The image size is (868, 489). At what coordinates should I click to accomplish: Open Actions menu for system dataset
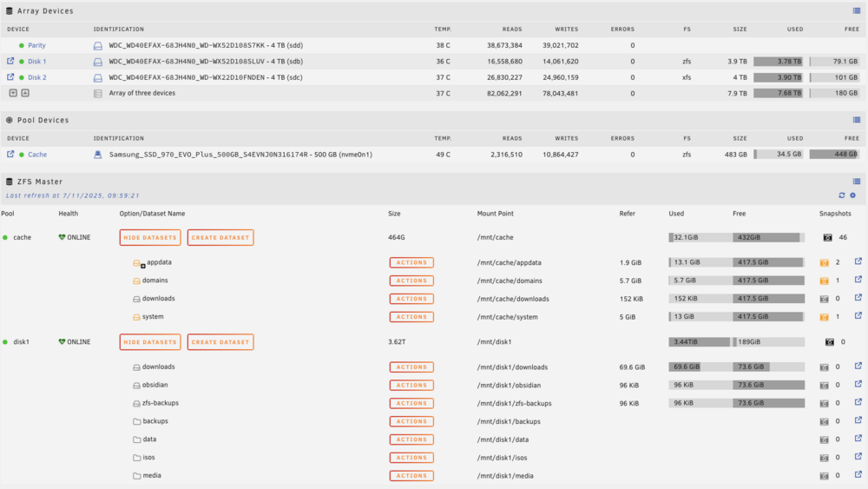tap(411, 317)
